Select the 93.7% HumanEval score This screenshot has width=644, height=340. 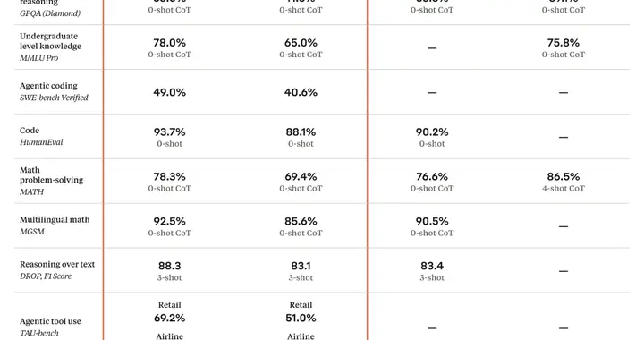169,132
